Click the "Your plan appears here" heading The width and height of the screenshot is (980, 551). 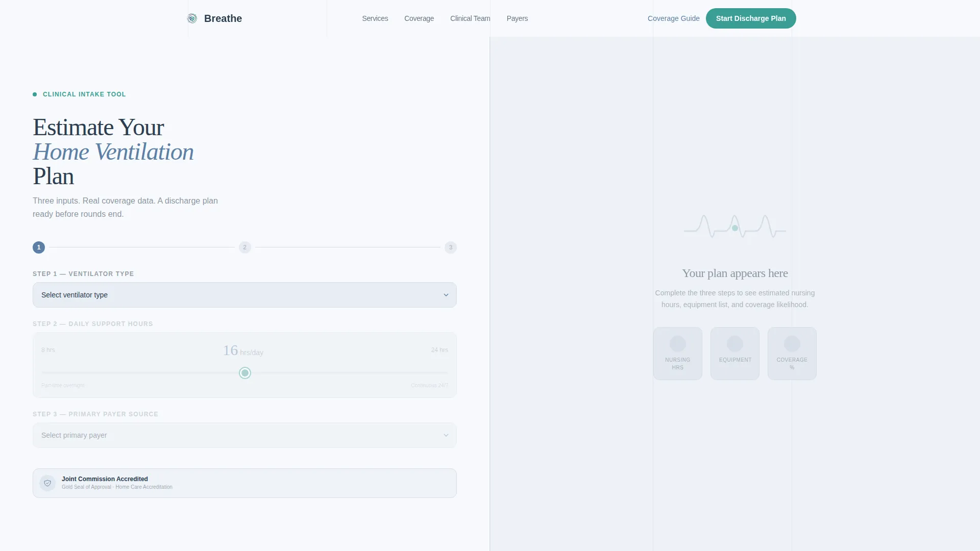735,273
